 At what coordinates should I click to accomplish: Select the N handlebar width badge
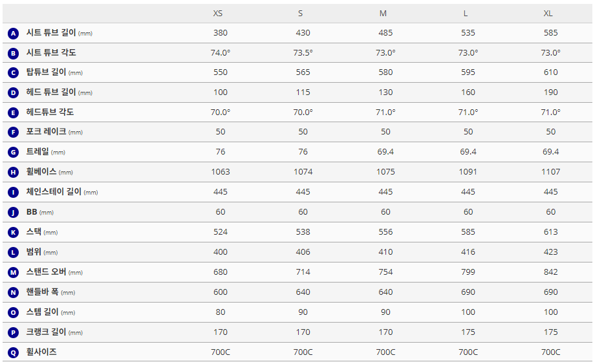pos(14,292)
